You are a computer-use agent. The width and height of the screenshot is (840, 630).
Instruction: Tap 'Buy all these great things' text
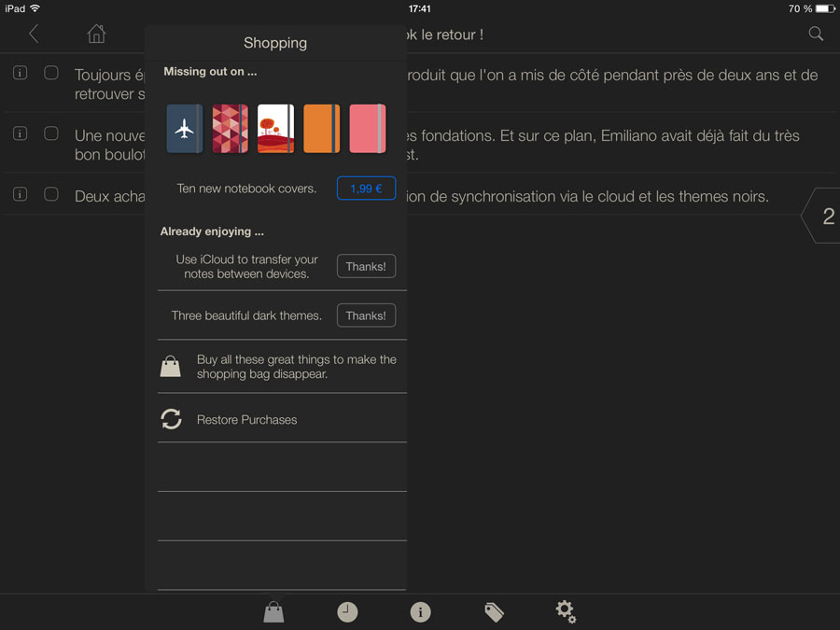pos(296,367)
